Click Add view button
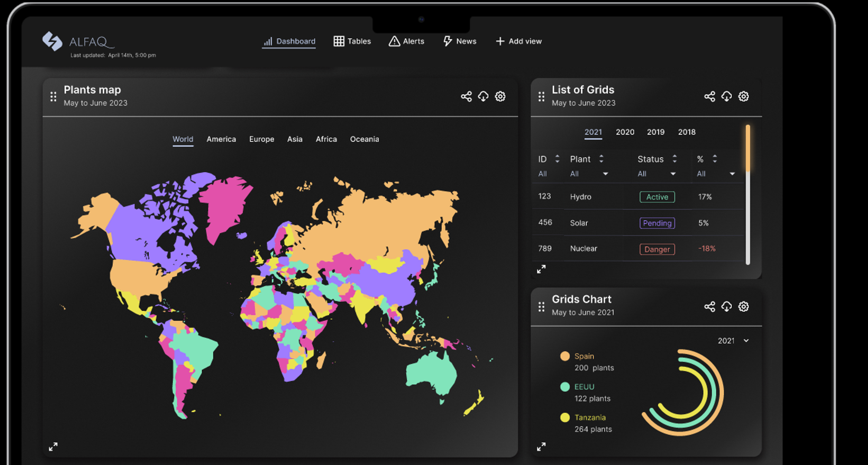Image resolution: width=868 pixels, height=465 pixels. click(519, 41)
